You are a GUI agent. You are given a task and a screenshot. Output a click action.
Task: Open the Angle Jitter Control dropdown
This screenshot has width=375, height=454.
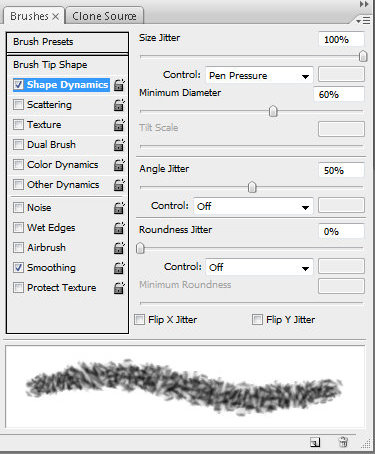(253, 206)
